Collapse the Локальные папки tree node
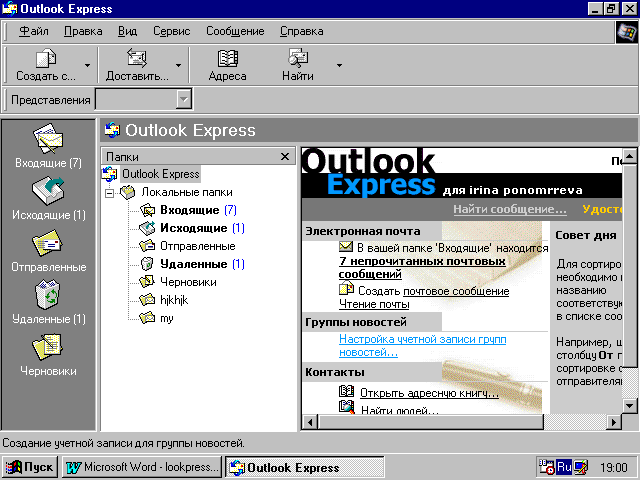This screenshot has width=640, height=480. click(x=109, y=193)
